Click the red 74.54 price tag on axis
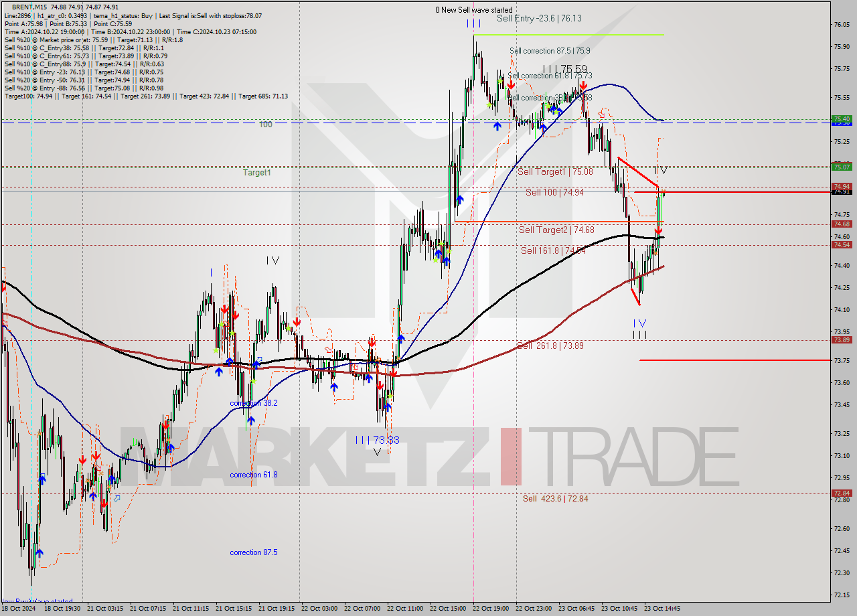This screenshot has height=616, width=857. (x=842, y=245)
